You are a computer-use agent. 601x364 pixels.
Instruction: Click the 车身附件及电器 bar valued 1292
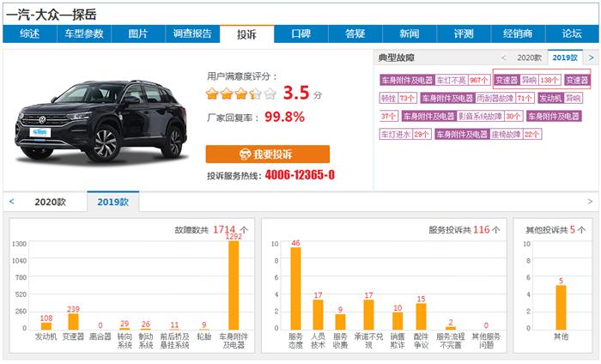234,285
